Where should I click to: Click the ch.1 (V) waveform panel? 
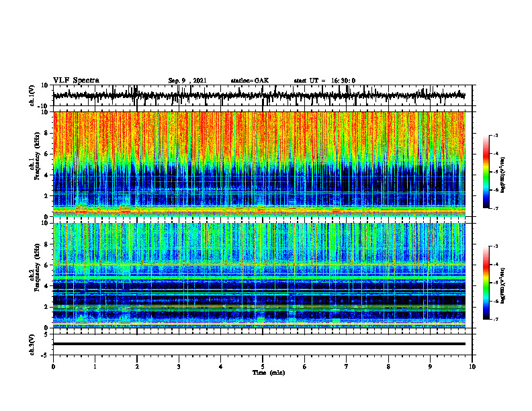coord(263,95)
